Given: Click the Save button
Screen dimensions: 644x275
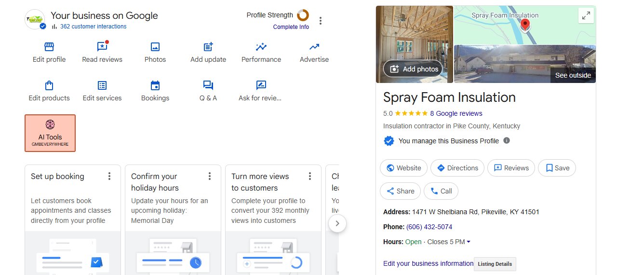Looking at the screenshot, I should coord(557,168).
